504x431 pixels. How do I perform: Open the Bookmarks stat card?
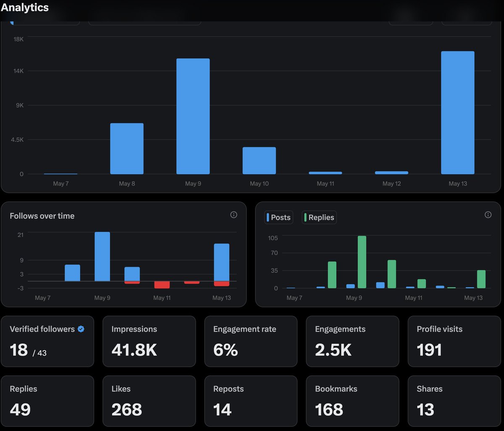click(352, 401)
